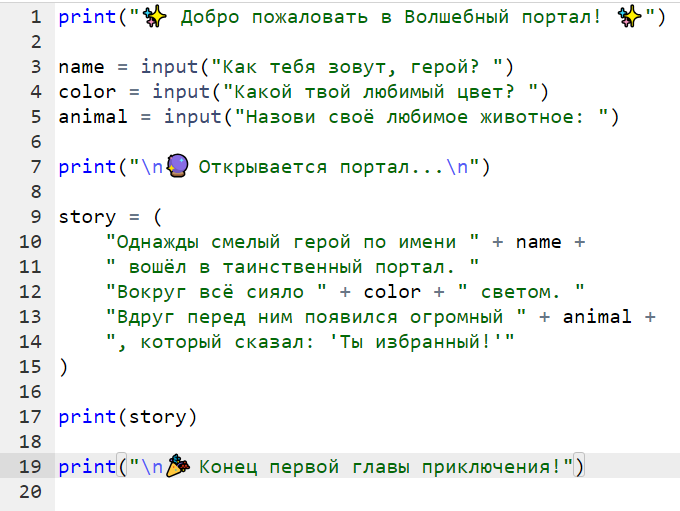Click the text 'любимый цвет?'
The height and width of the screenshot is (511, 680).
438,93
